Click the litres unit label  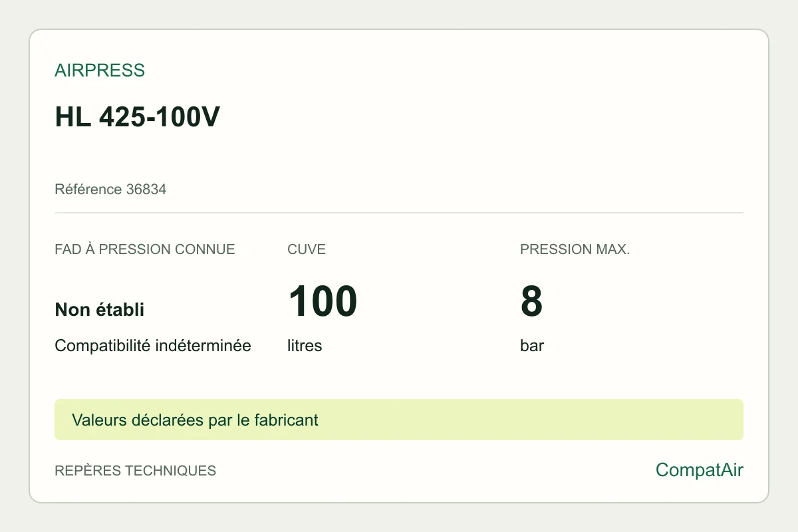pyautogui.click(x=305, y=346)
